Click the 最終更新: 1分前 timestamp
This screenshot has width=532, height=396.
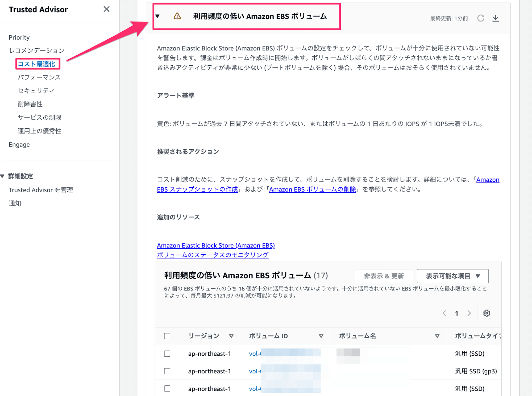[x=449, y=18]
